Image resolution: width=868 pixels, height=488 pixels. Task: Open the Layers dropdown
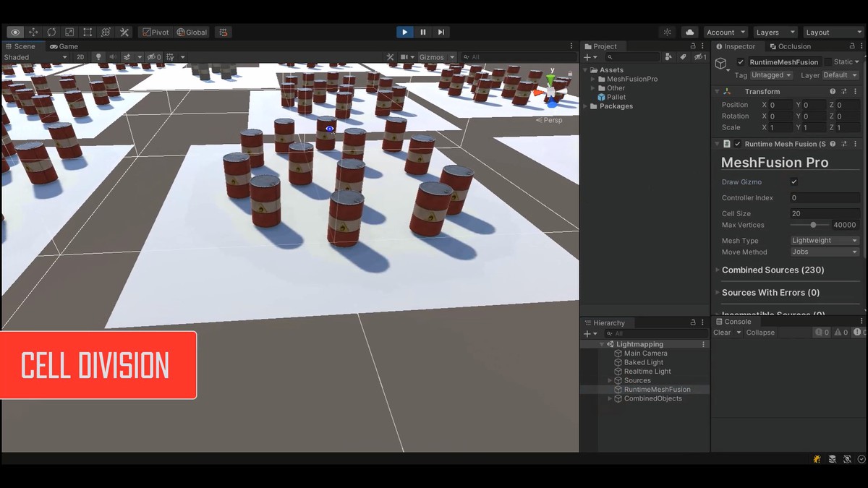(775, 32)
